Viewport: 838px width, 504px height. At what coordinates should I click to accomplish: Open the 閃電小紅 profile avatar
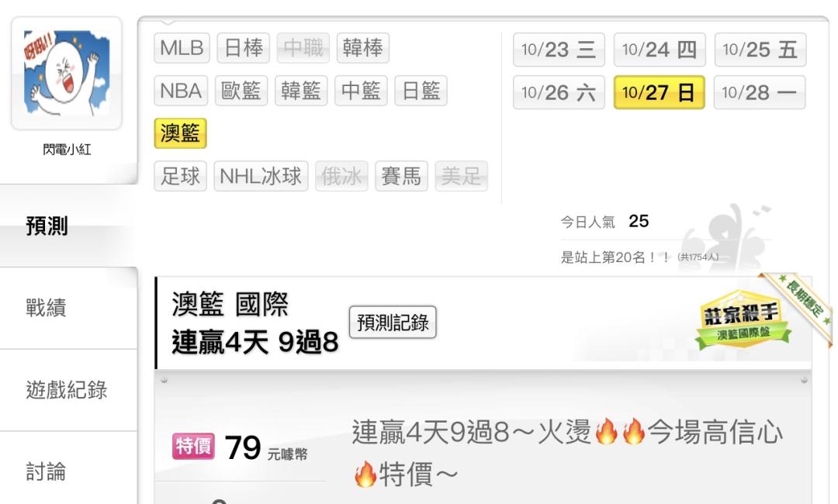[x=67, y=73]
